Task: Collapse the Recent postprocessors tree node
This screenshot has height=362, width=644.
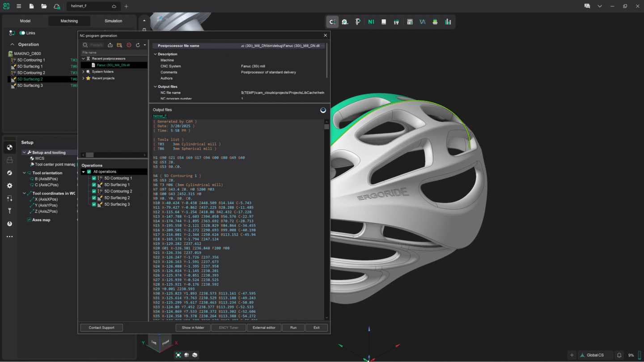Action: tap(84, 59)
